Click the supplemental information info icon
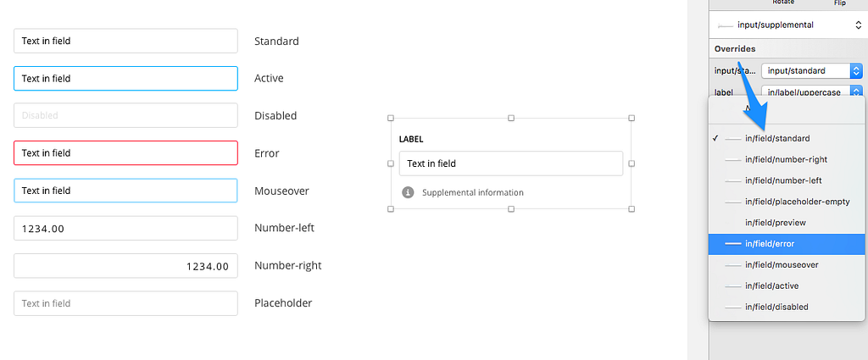868x360 pixels. click(x=408, y=192)
